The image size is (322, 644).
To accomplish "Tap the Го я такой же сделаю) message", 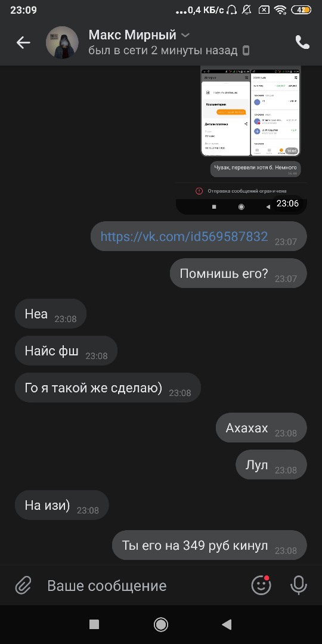I will (x=107, y=388).
